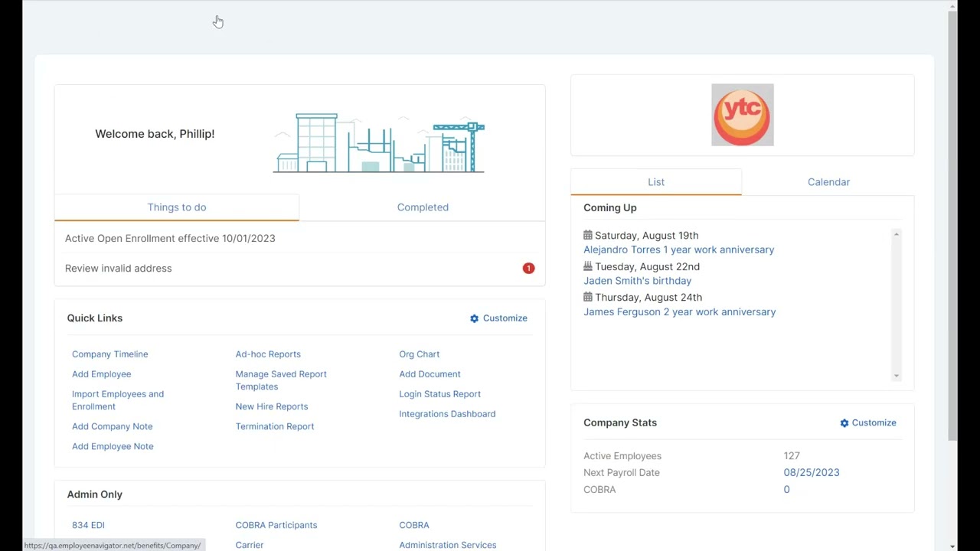980x551 pixels.
Task: Click the Coming Up list scroll down arrow
Action: [897, 376]
